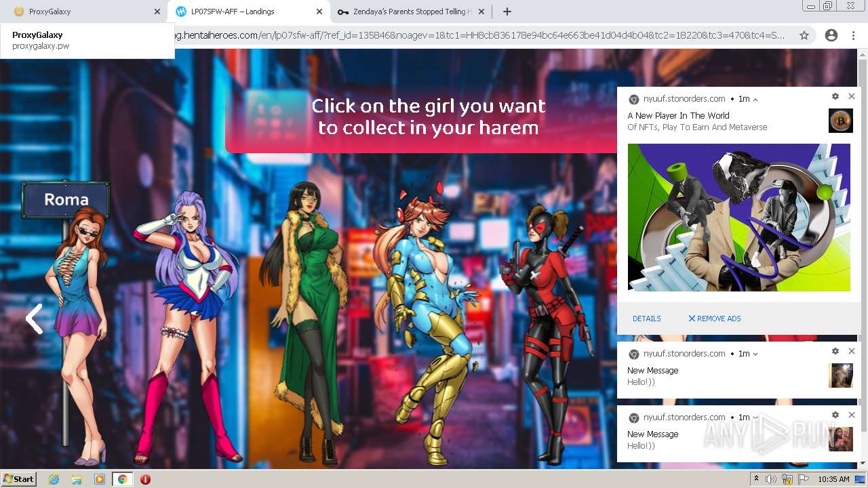
Task: Go to previous girl with left arrow
Action: [34, 319]
